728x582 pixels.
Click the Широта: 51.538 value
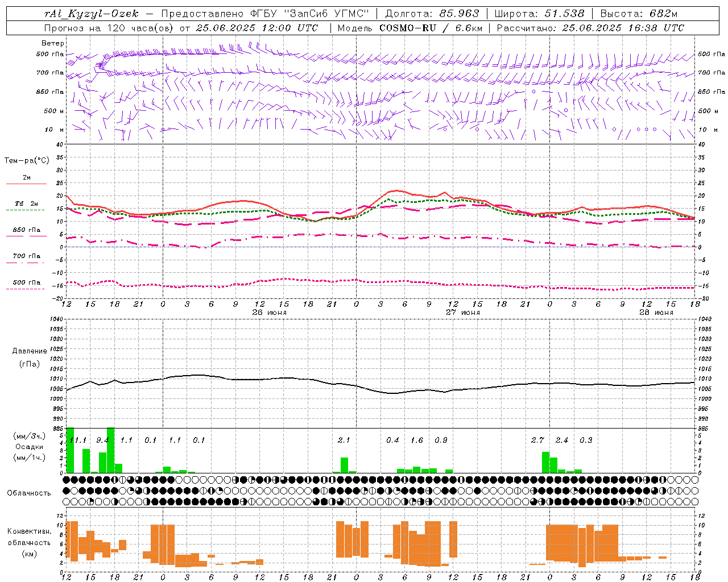540,14
